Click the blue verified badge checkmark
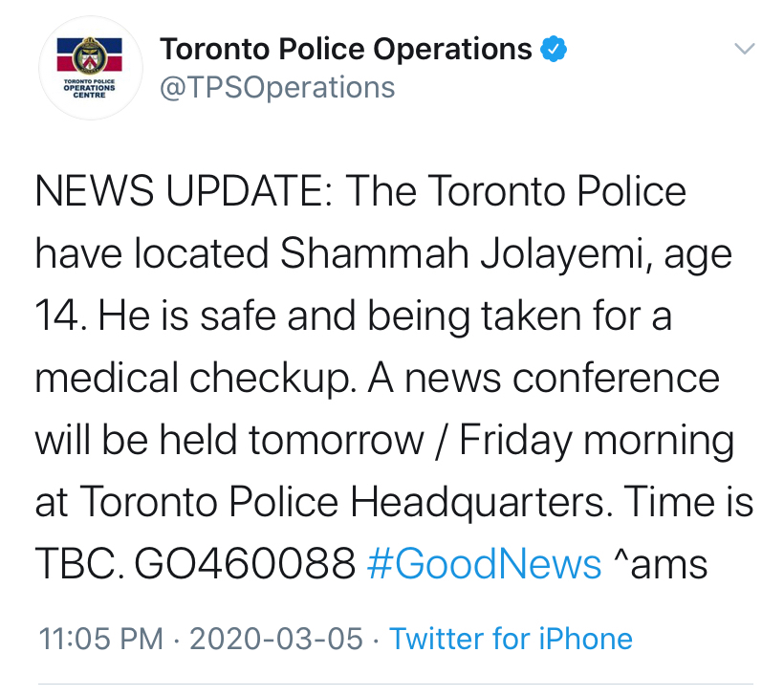The image size is (784, 696). pyautogui.click(x=554, y=49)
